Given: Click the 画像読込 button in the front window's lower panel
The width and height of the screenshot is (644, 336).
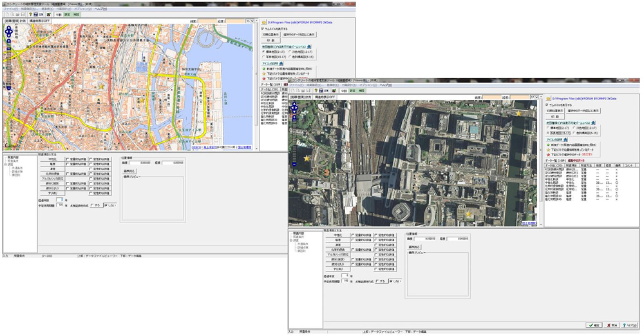Looking at the screenshot, I should [x=414, y=247].
